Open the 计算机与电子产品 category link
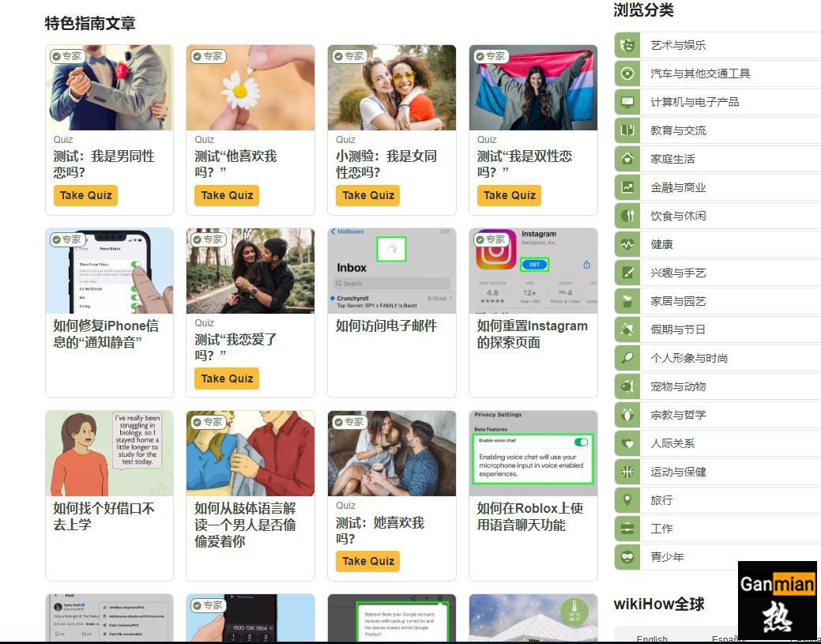This screenshot has height=644, width=821. pos(695,102)
